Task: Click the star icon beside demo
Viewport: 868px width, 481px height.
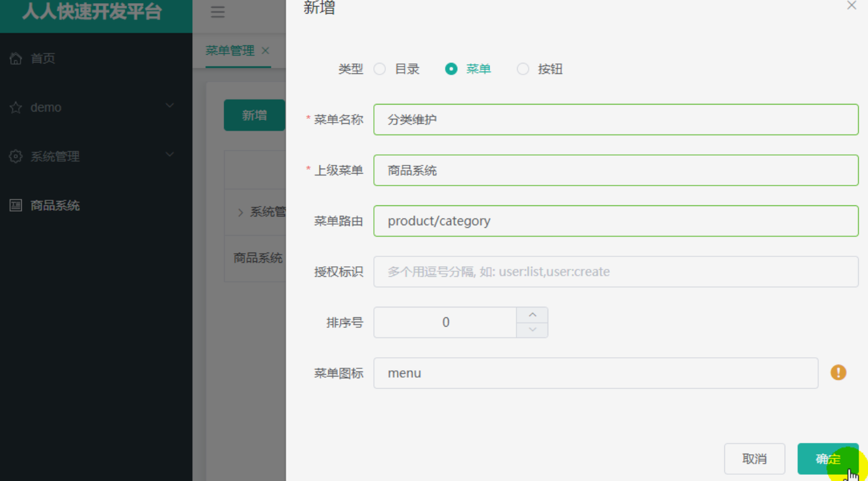Action: click(16, 108)
